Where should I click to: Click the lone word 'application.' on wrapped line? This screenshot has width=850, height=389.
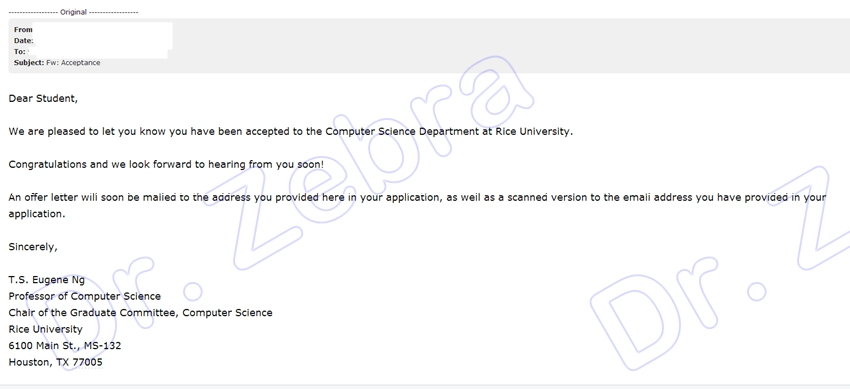point(37,214)
